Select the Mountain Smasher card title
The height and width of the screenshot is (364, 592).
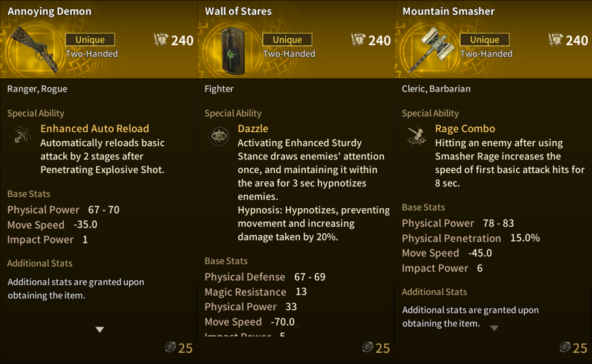pos(448,11)
